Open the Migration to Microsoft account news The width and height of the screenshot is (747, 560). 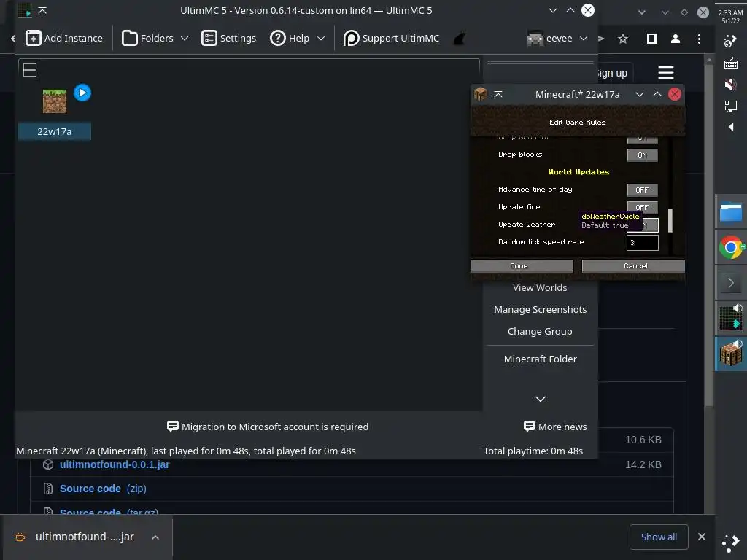[268, 427]
